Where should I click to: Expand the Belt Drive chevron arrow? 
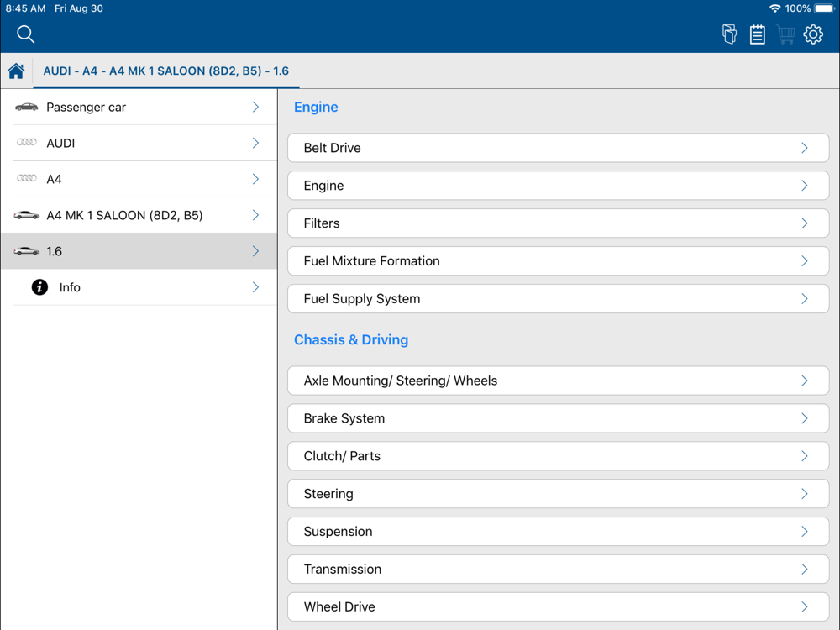pos(804,148)
